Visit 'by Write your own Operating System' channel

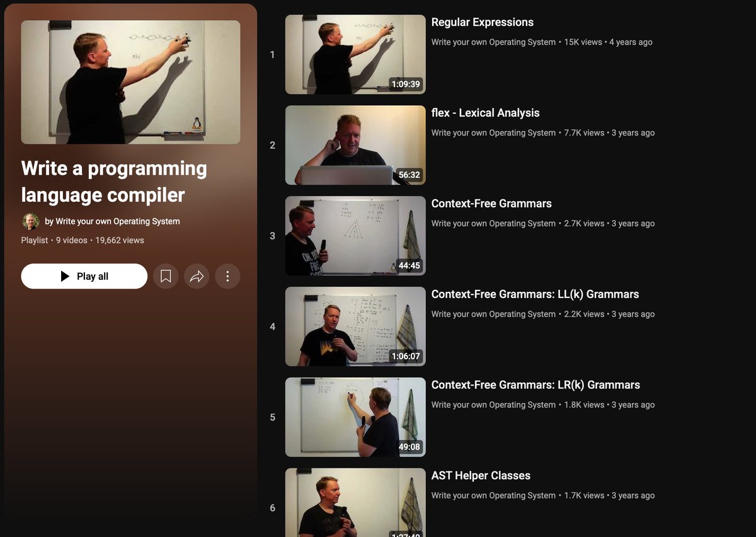tap(113, 221)
